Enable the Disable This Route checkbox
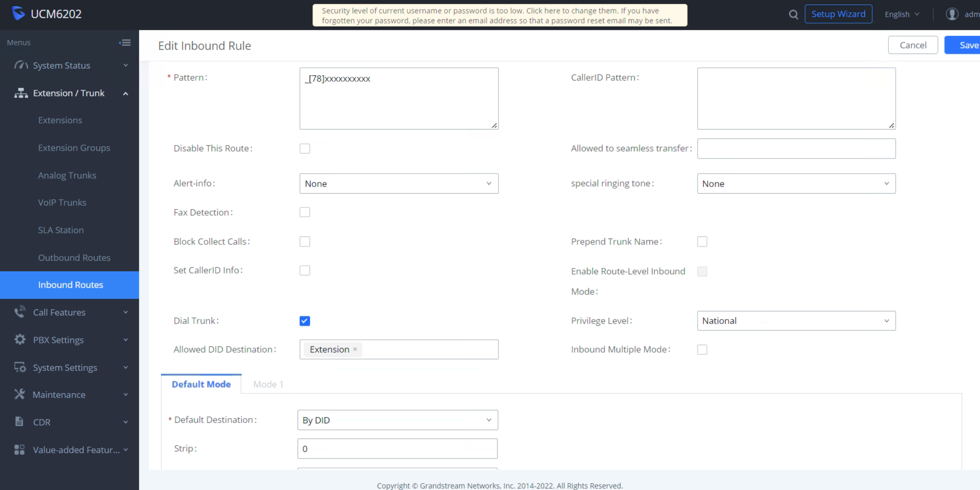The width and height of the screenshot is (980, 490). click(305, 148)
